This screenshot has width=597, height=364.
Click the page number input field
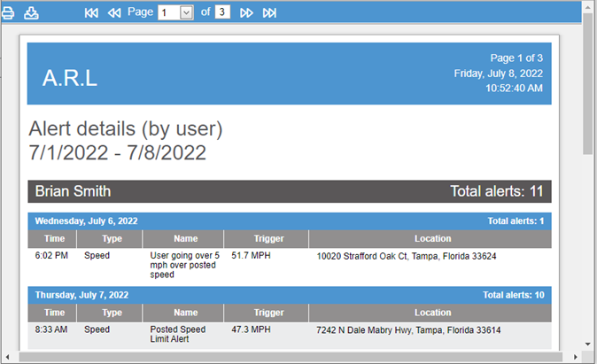coord(167,12)
